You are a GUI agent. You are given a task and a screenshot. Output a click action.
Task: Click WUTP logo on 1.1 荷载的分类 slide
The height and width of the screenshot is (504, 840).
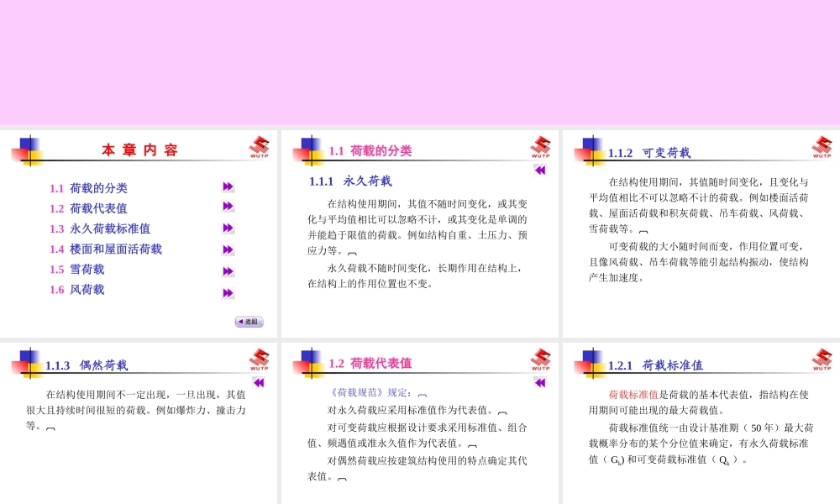click(x=540, y=147)
